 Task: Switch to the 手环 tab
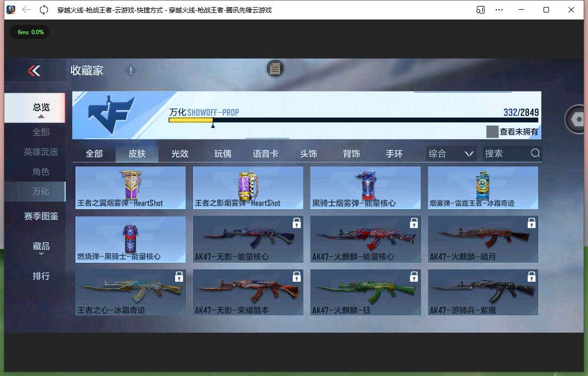coord(394,154)
